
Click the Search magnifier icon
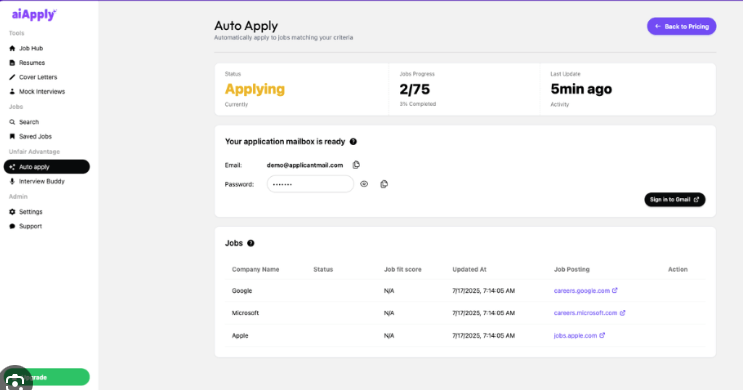pyautogui.click(x=12, y=122)
